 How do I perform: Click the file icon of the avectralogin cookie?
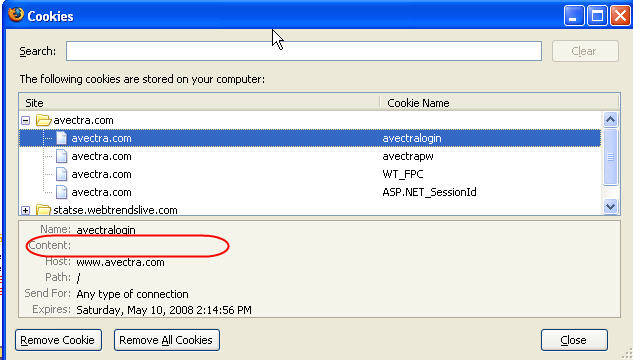coord(61,138)
